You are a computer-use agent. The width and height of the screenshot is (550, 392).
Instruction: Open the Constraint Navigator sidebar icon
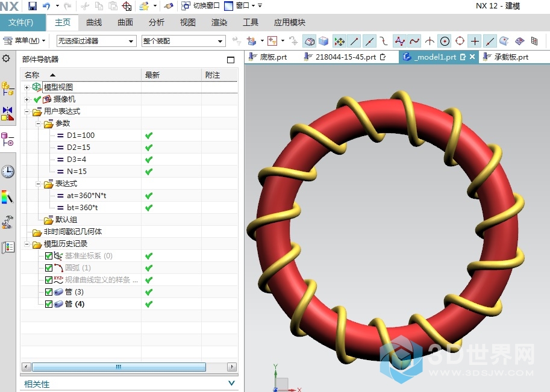click(x=7, y=114)
